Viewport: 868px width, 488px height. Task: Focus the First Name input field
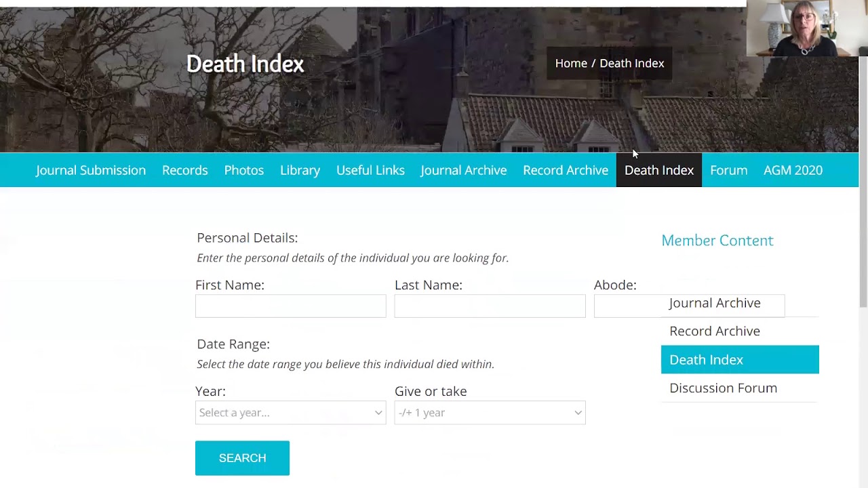[x=291, y=306]
